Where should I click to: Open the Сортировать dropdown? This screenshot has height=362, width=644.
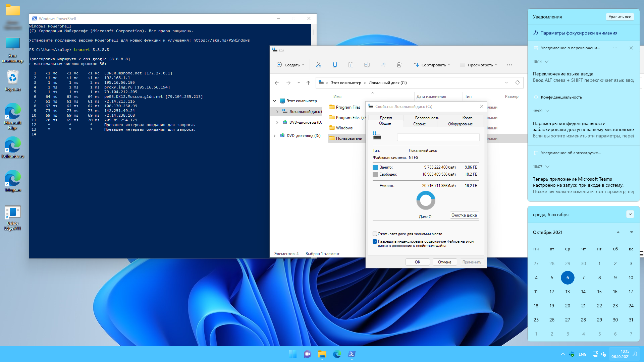coord(432,65)
